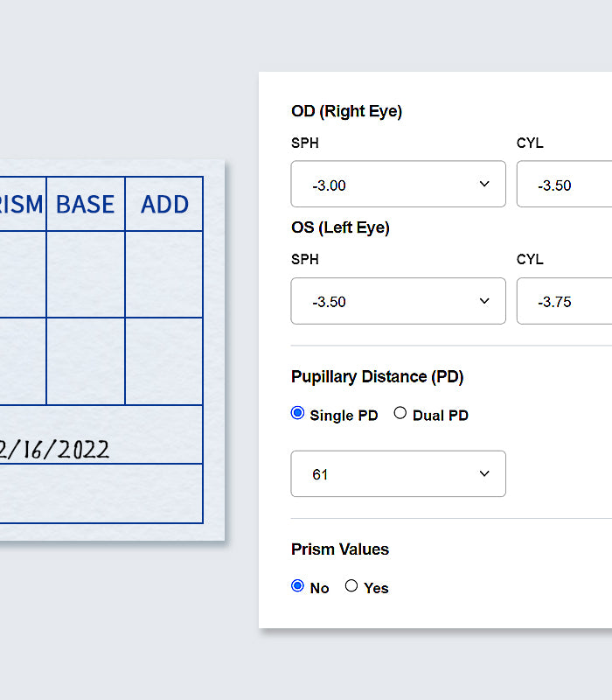
Task: Expand the OS left eye CYL dropdown
Action: click(564, 301)
